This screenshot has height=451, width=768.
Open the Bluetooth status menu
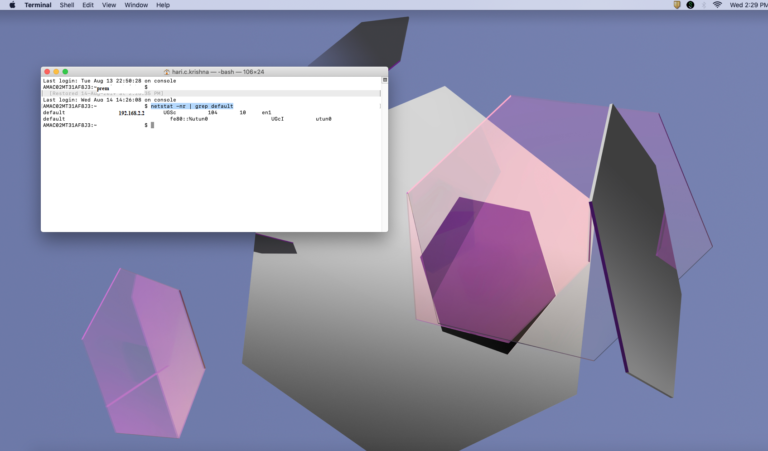704,5
